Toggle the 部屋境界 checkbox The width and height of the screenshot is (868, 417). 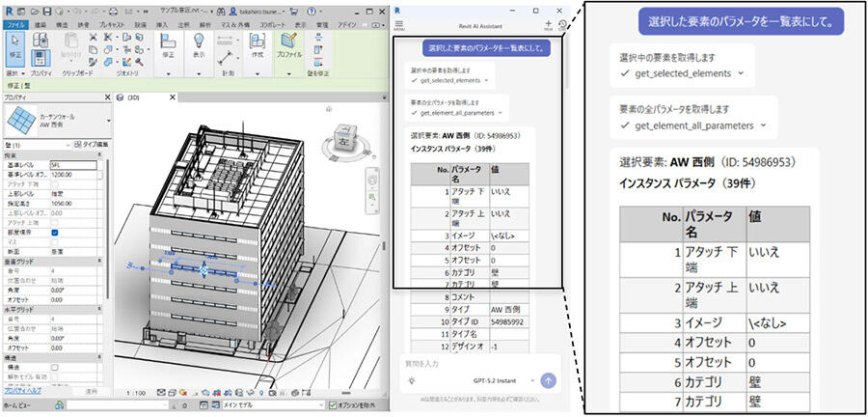54,232
